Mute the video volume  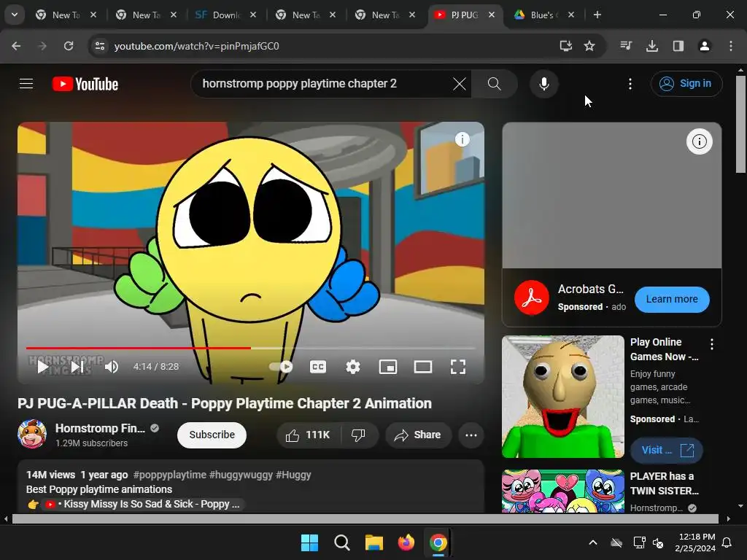click(x=112, y=367)
